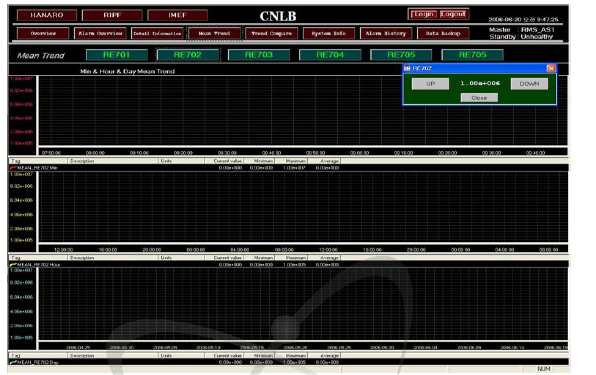Image resolution: width=596 pixels, height=375 pixels.
Task: Lower scale with the DOWN button
Action: tap(529, 84)
